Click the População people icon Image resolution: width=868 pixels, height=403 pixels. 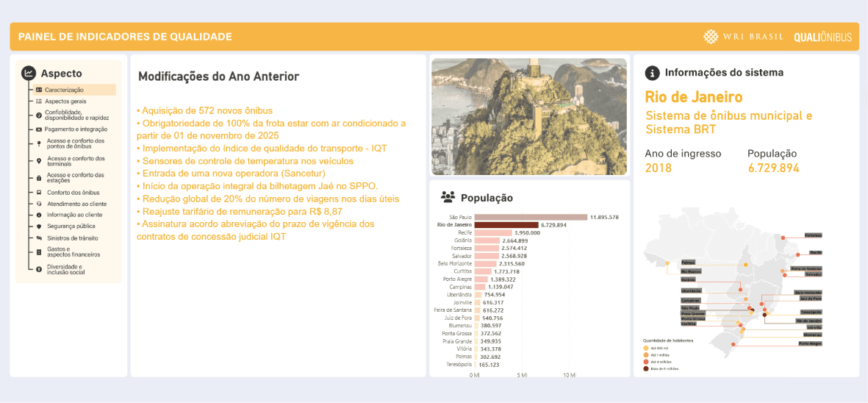click(448, 196)
